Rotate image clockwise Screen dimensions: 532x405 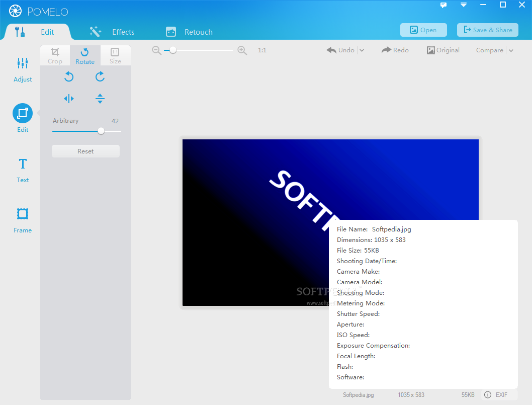pyautogui.click(x=100, y=76)
